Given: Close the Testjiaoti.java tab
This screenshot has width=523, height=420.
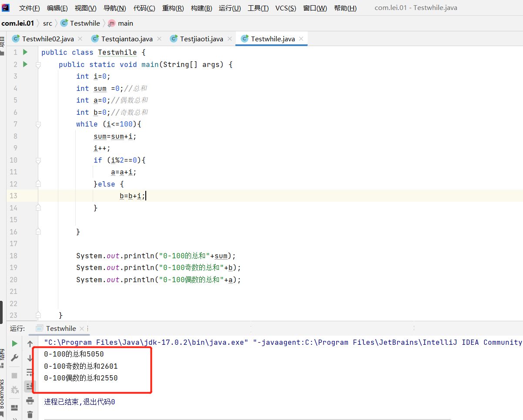Looking at the screenshot, I should click(x=229, y=39).
